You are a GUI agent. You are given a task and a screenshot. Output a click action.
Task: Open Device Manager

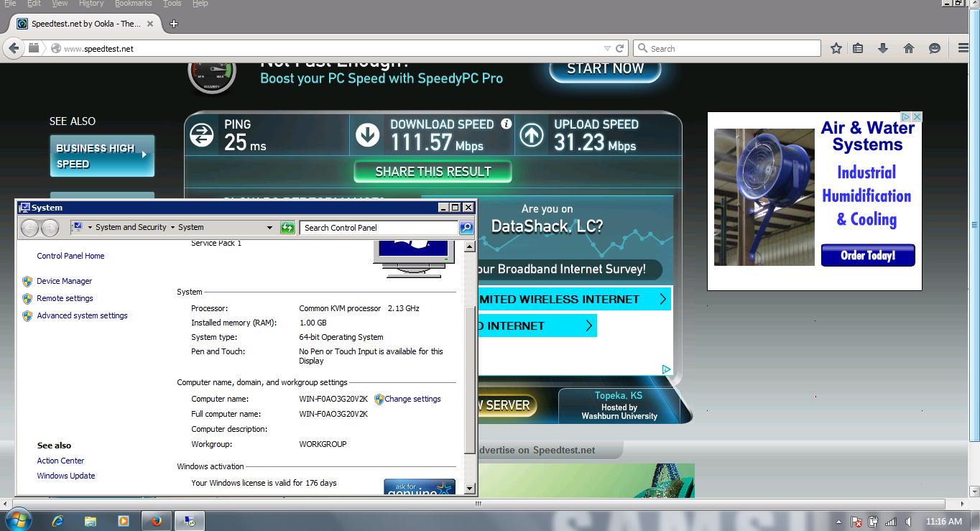pos(65,281)
